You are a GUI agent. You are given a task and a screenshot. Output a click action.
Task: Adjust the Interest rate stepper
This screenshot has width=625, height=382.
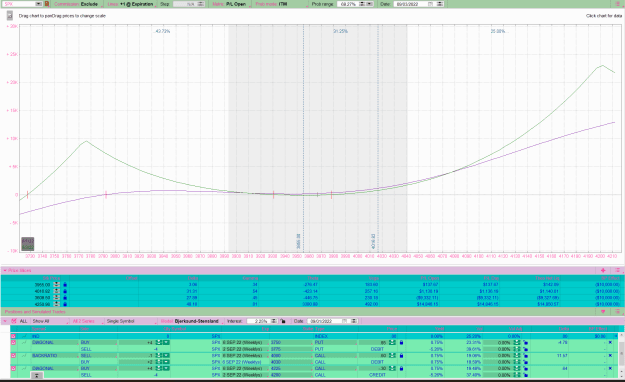tap(274, 321)
